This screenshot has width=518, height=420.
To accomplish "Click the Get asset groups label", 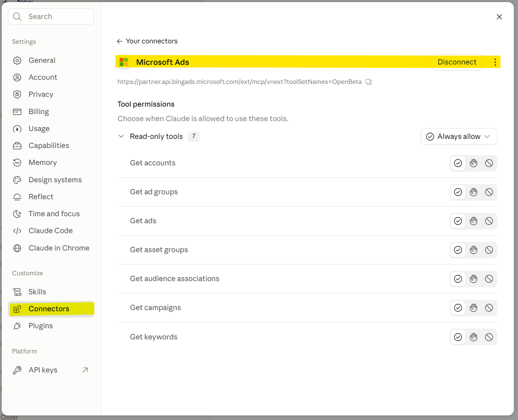I will [x=159, y=250].
